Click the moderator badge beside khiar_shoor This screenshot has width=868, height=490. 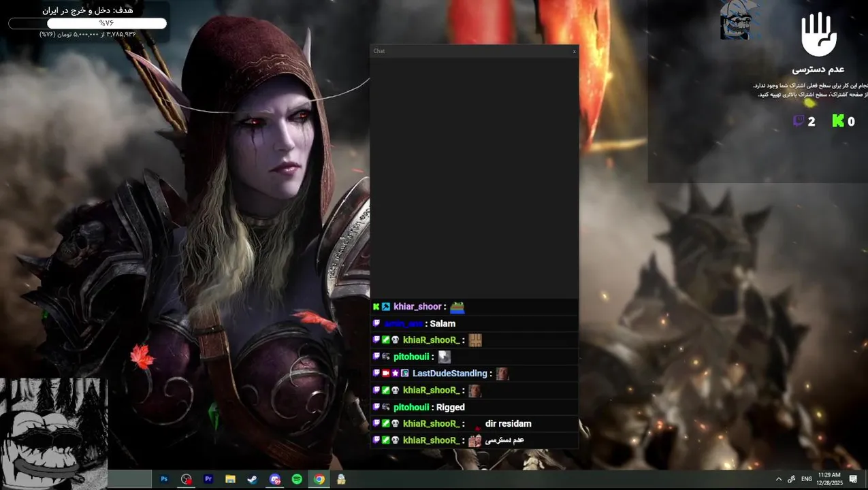click(385, 307)
